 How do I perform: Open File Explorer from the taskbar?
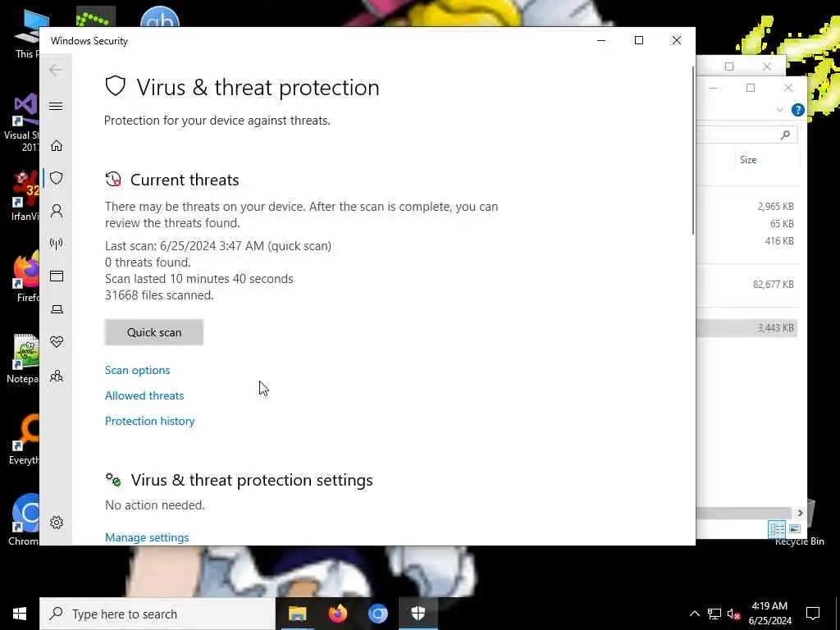297,614
